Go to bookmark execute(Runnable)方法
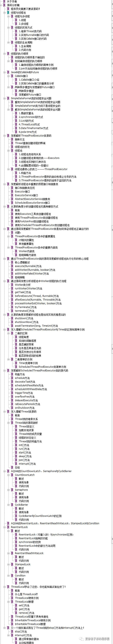This screenshot has width=113, height=644. coord(28,266)
